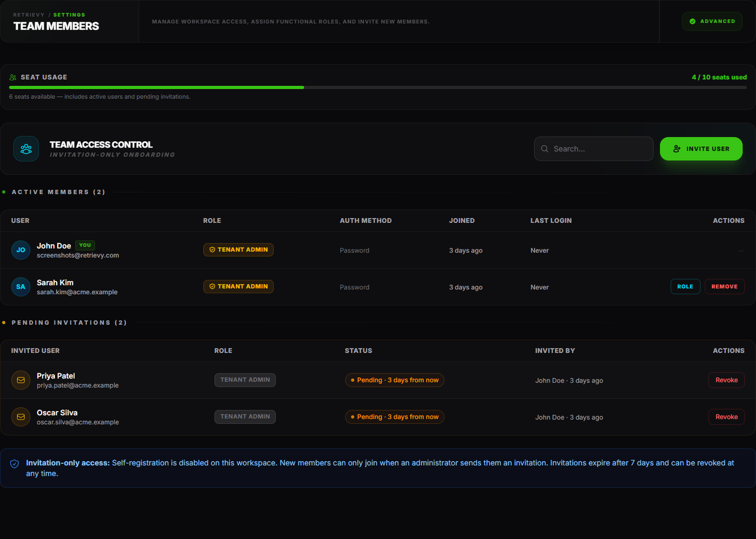The image size is (756, 539).
Task: Click the magnifier icon in search box
Action: click(544, 149)
